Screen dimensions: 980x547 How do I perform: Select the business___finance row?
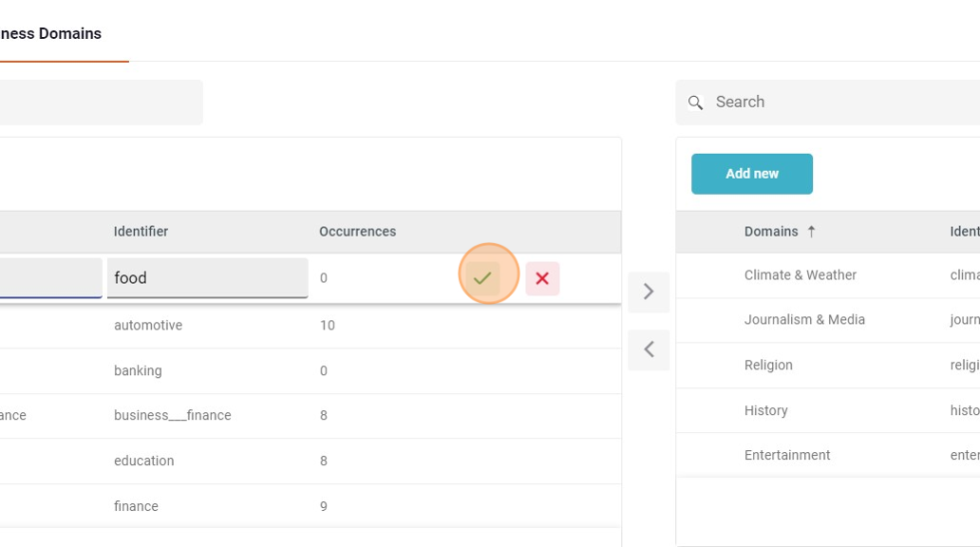pos(172,415)
